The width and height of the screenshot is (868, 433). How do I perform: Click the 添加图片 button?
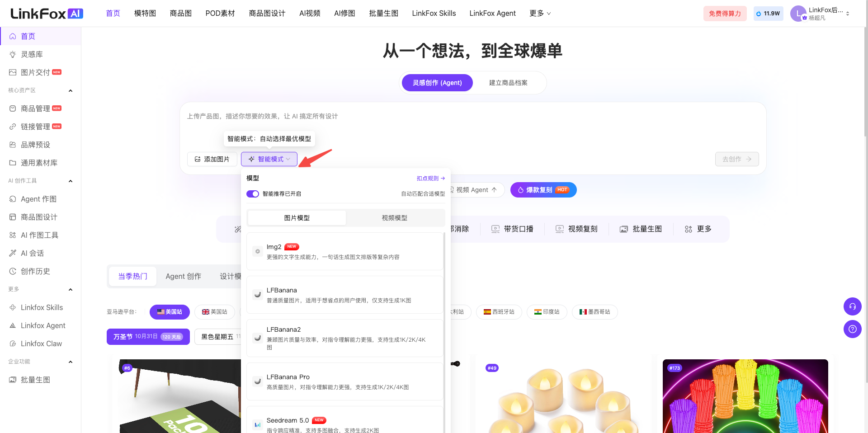coord(212,159)
